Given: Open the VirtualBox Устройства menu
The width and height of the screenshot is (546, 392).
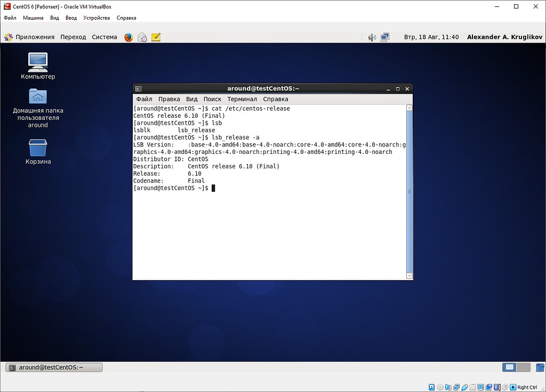Looking at the screenshot, I should 97,18.
